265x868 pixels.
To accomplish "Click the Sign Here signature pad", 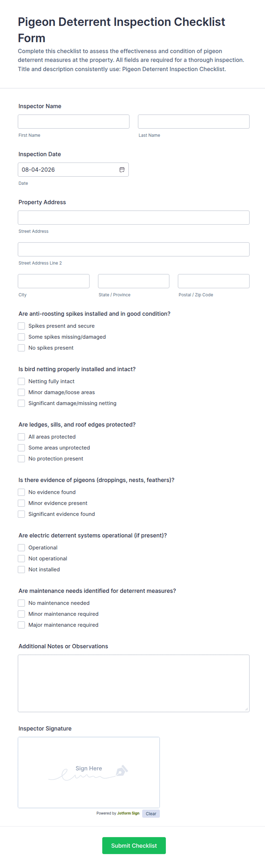I will point(89,772).
